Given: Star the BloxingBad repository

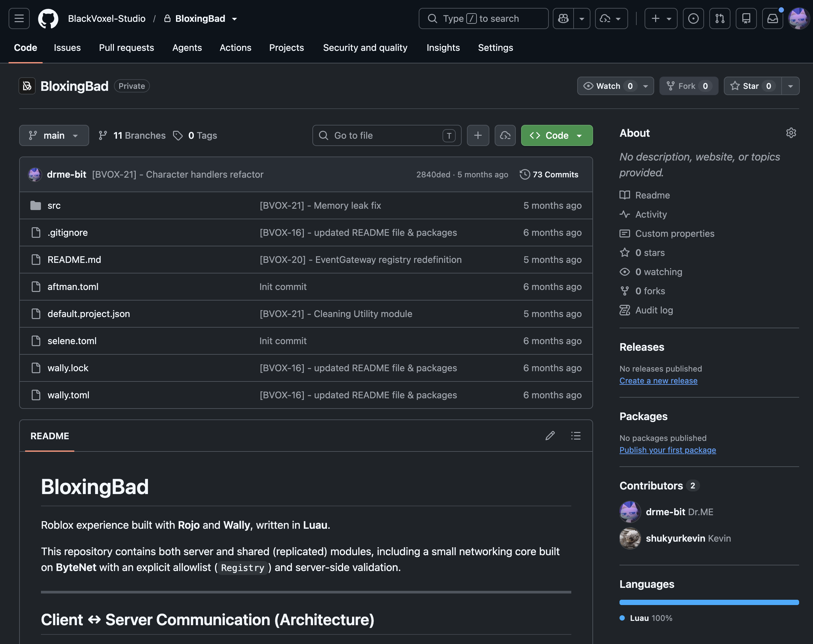Looking at the screenshot, I should 753,86.
